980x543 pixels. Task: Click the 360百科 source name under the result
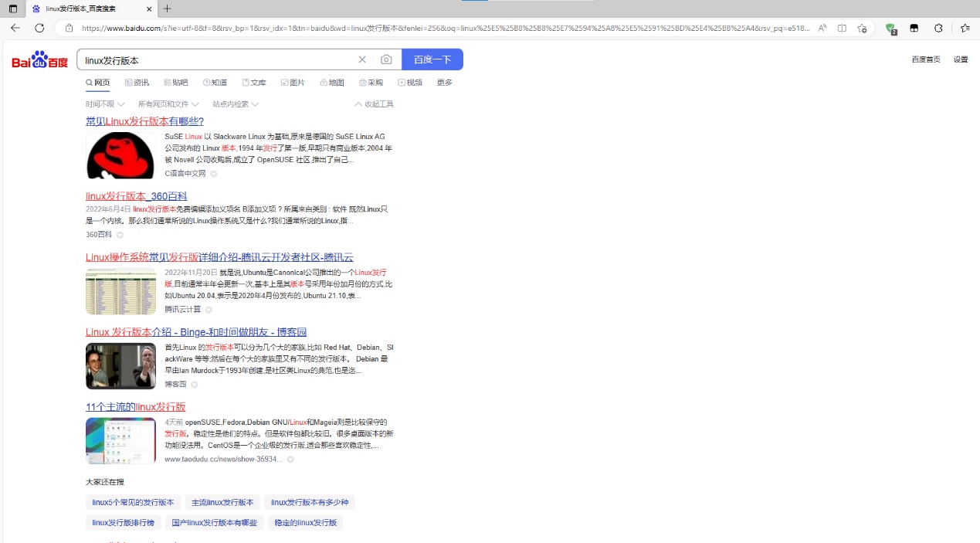click(99, 235)
